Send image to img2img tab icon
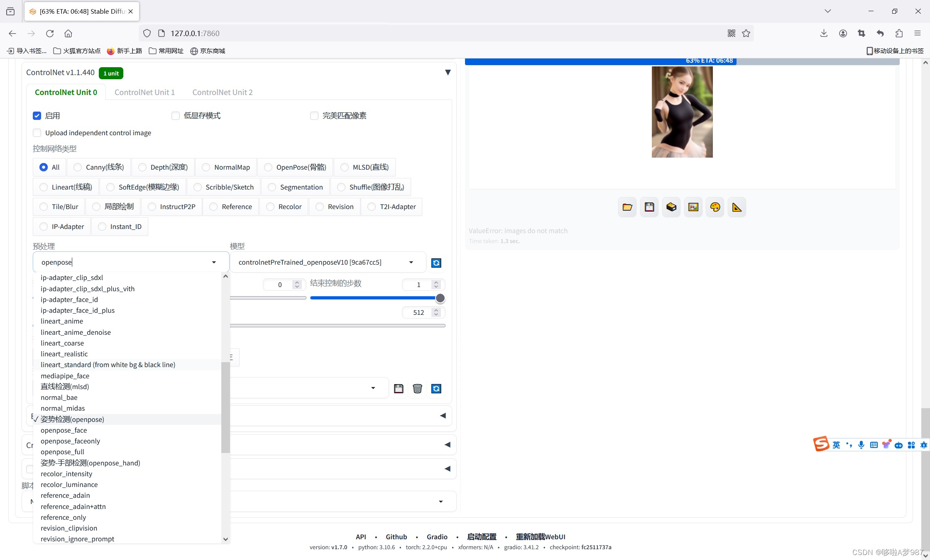The width and height of the screenshot is (930, 560). pyautogui.click(x=693, y=207)
